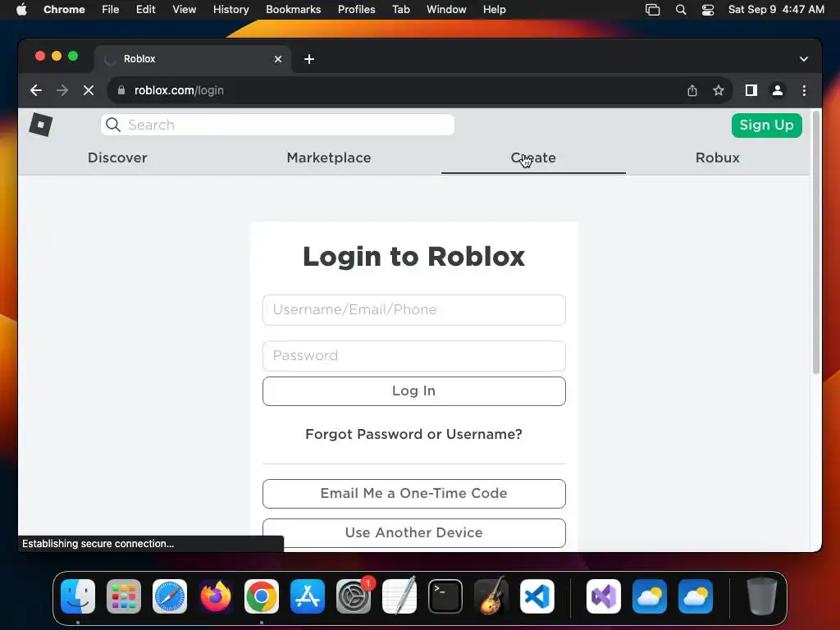Click Email Me a One-Time Code

(x=414, y=493)
